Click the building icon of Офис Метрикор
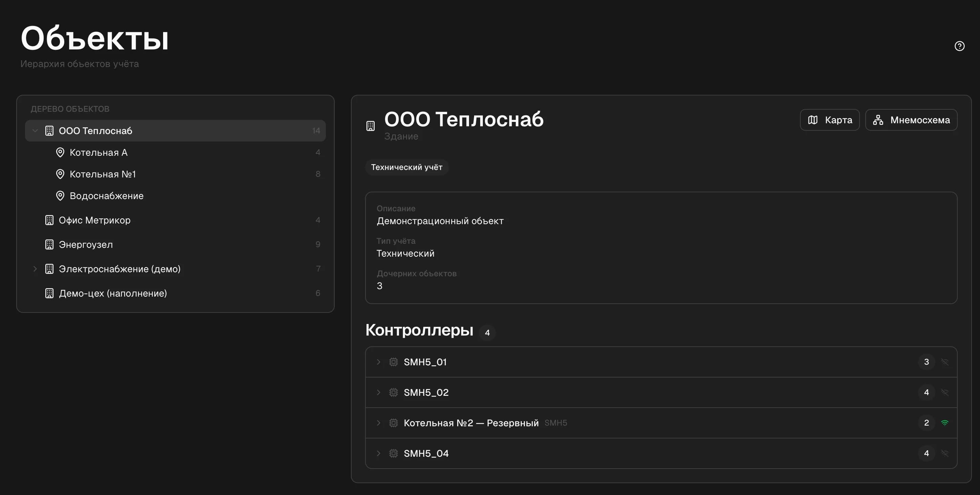 pyautogui.click(x=49, y=220)
